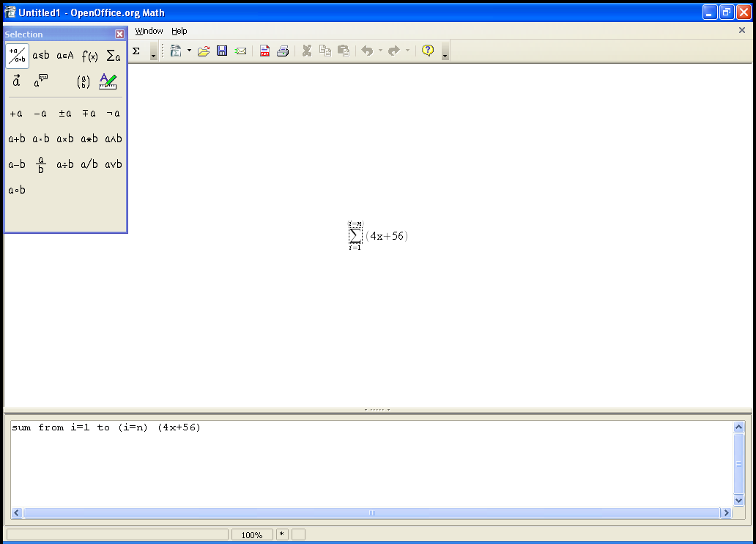Insert the a×b cross multiplication operator
Image resolution: width=756 pixels, height=544 pixels.
(x=64, y=139)
